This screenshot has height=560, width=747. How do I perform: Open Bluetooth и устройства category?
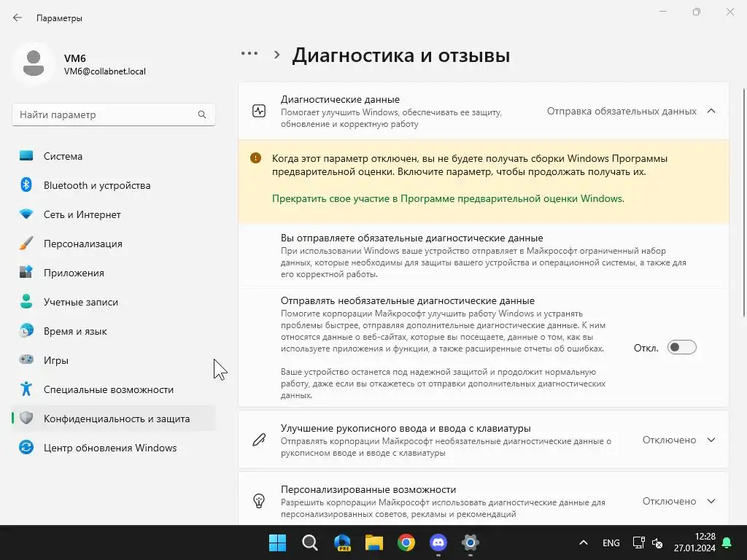[x=113, y=184]
